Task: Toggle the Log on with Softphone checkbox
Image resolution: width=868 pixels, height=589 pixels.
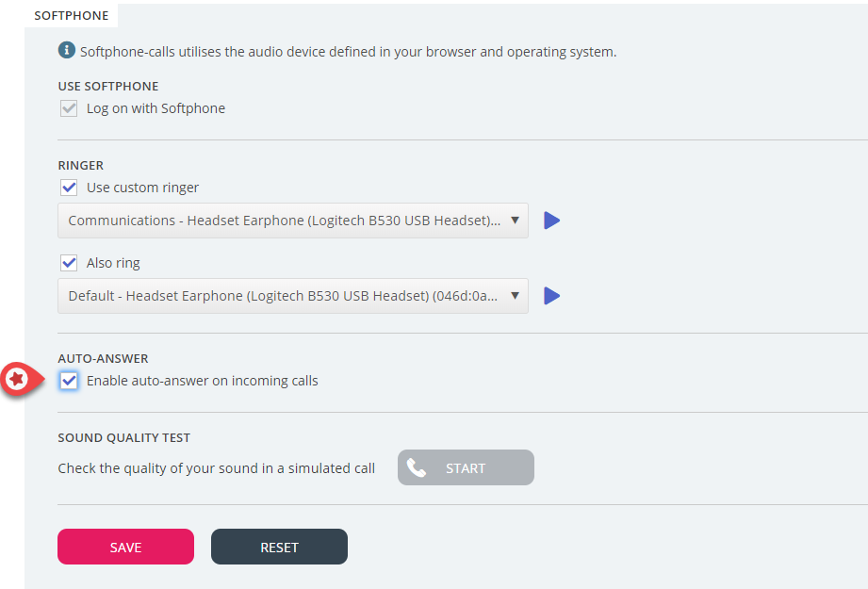Action: (69, 108)
